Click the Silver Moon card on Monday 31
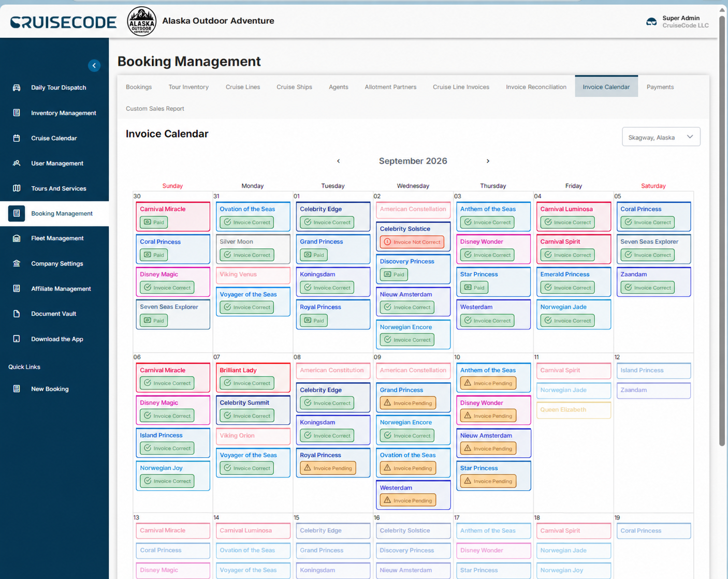This screenshot has width=728, height=579. (253, 249)
